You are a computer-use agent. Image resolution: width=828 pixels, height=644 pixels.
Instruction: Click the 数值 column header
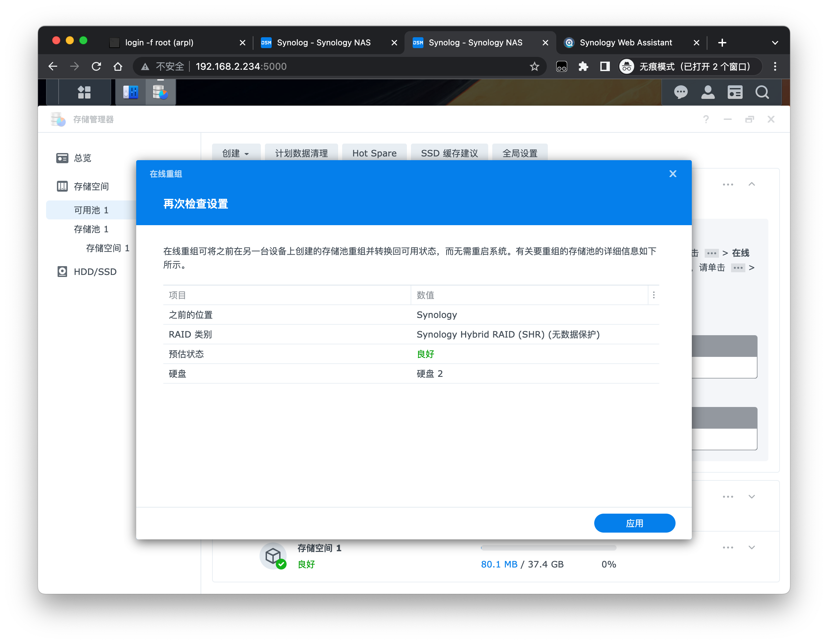(x=529, y=295)
